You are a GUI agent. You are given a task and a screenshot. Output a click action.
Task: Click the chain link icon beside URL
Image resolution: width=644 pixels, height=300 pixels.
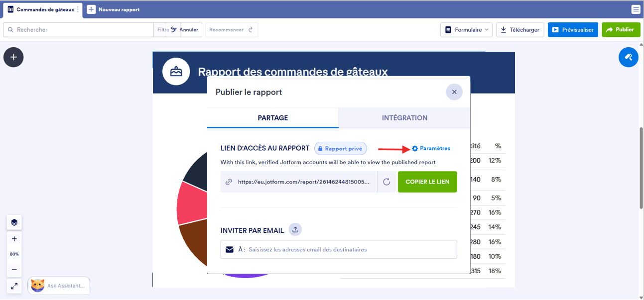point(229,182)
